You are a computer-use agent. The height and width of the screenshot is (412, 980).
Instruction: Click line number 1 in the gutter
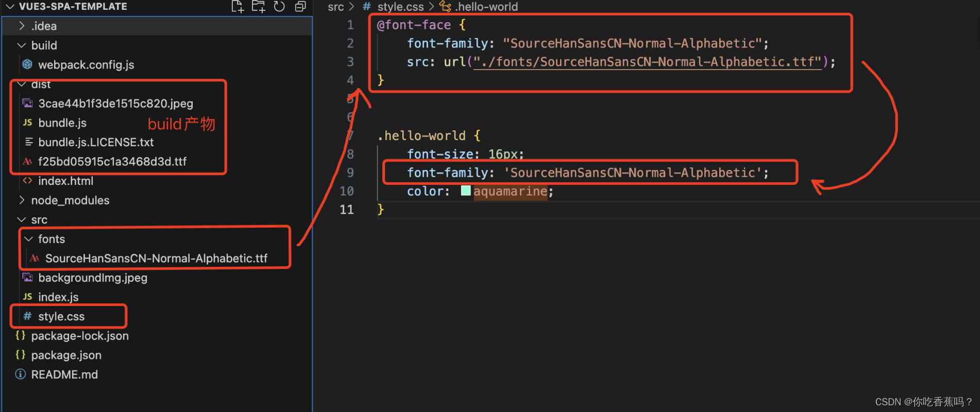point(350,25)
